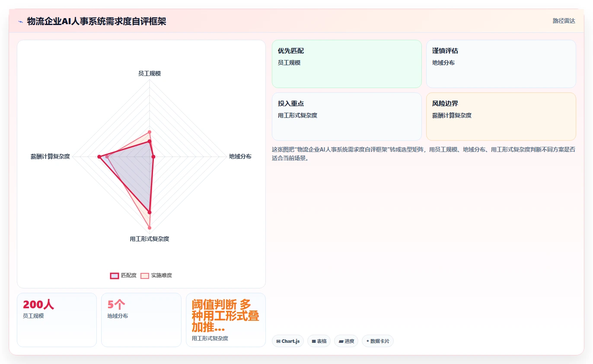Click the 匹配度 point on 用工形式复杂度 axis
This screenshot has height=364, width=593.
point(150,212)
